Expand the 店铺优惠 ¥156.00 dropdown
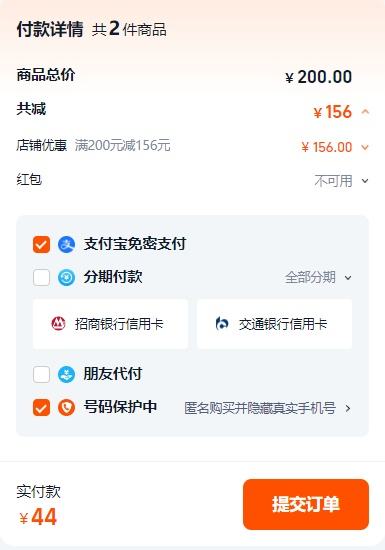 point(365,147)
